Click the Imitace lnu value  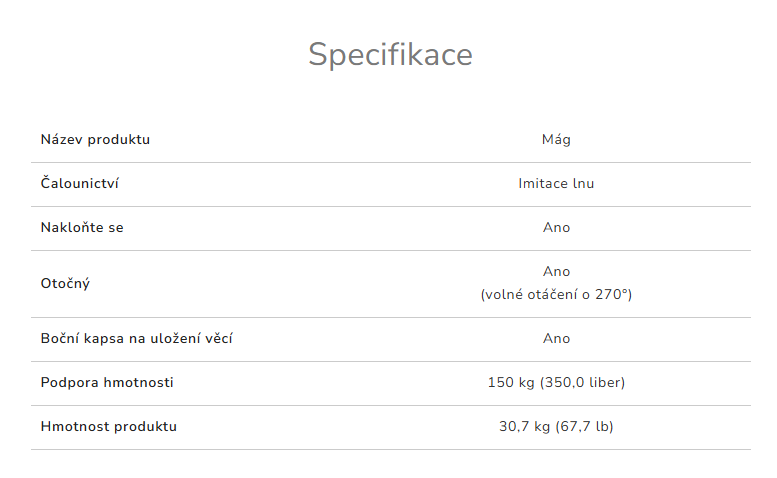[556, 183]
